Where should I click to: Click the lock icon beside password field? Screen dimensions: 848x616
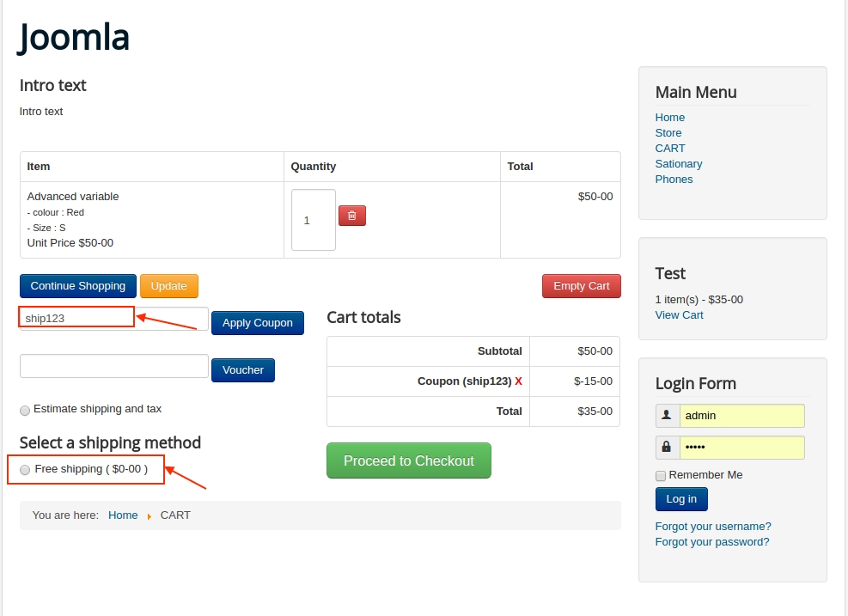(667, 448)
